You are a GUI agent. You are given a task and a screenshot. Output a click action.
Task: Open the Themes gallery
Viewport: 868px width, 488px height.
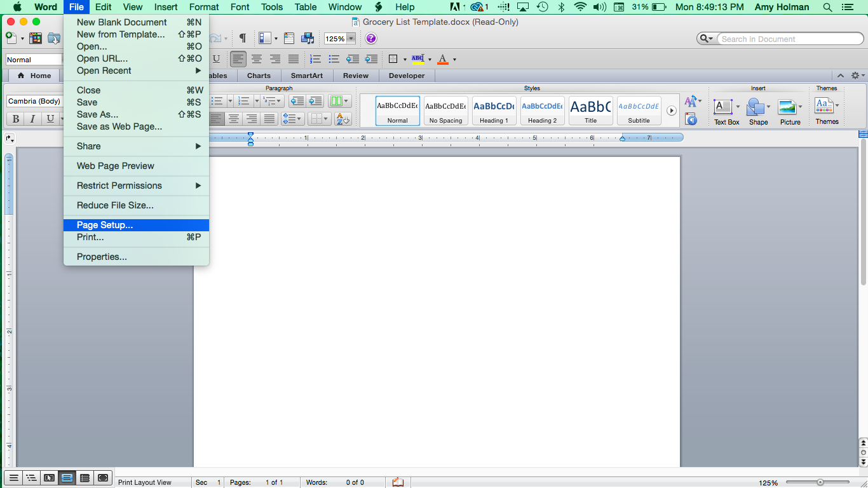pos(827,111)
